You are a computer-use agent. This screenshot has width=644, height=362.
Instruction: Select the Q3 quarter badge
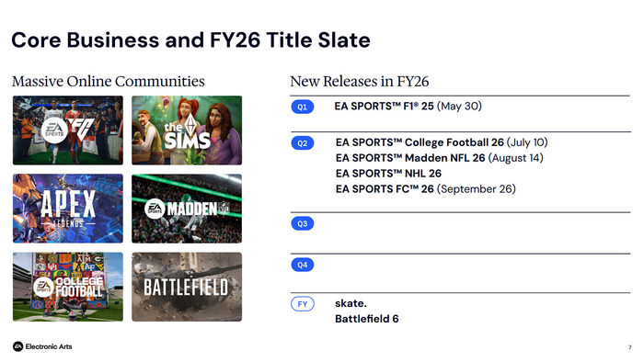coord(303,223)
